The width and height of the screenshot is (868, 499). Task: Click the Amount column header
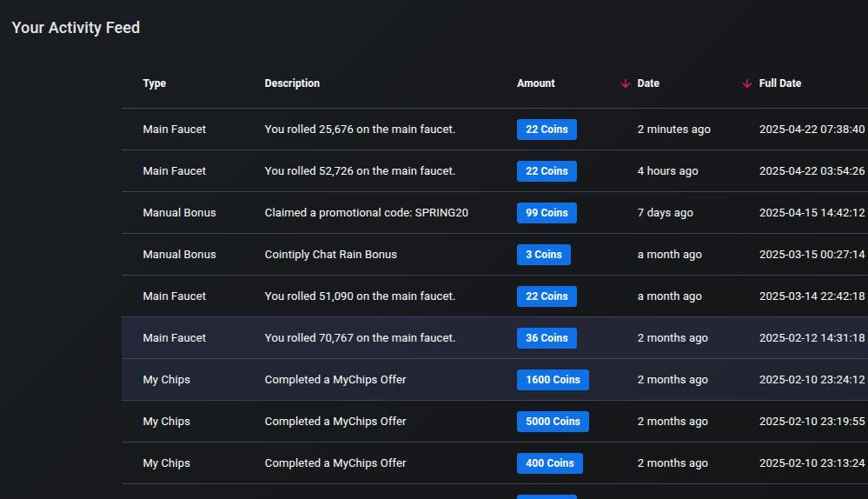coord(536,83)
